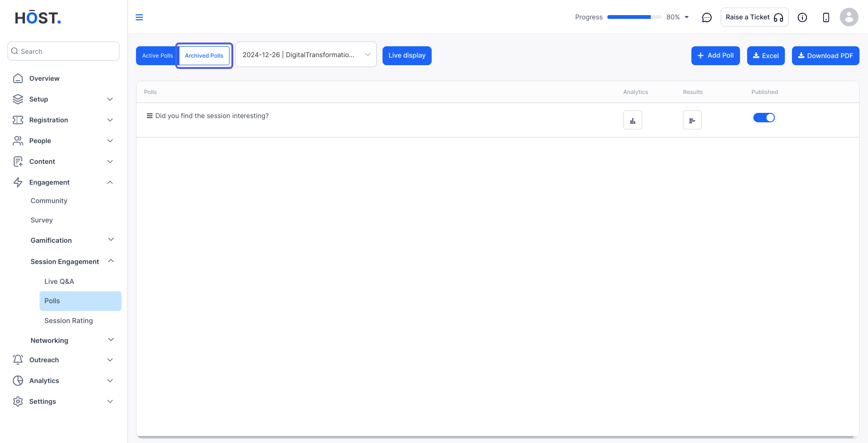Click the Download PDF button
The image size is (868, 443).
[x=825, y=56]
